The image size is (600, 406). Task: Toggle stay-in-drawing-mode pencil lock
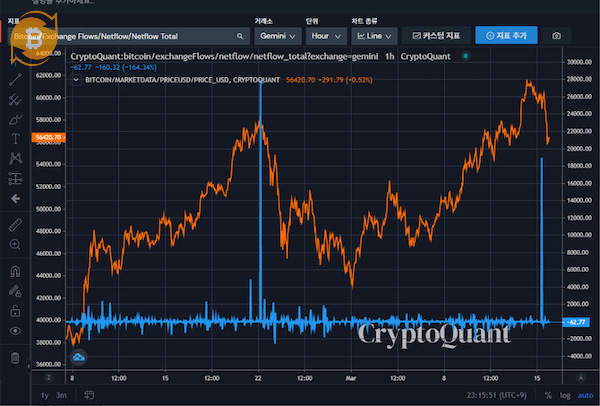15,291
